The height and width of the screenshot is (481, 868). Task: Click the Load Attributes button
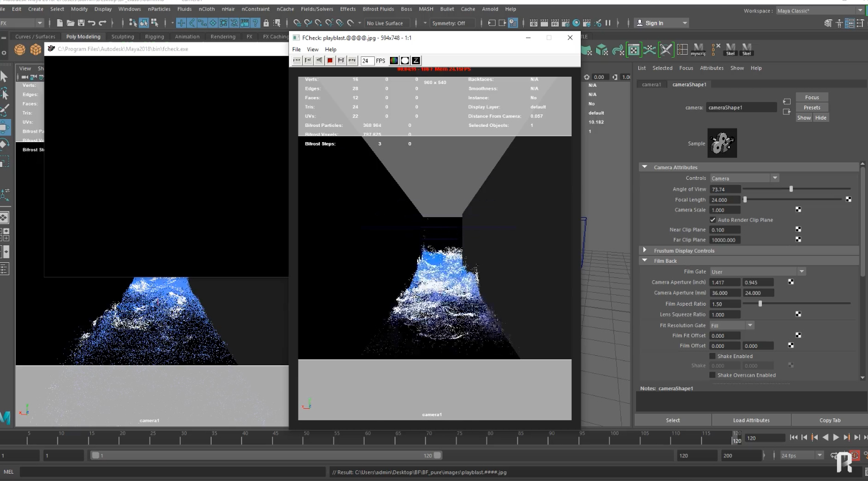(x=751, y=420)
